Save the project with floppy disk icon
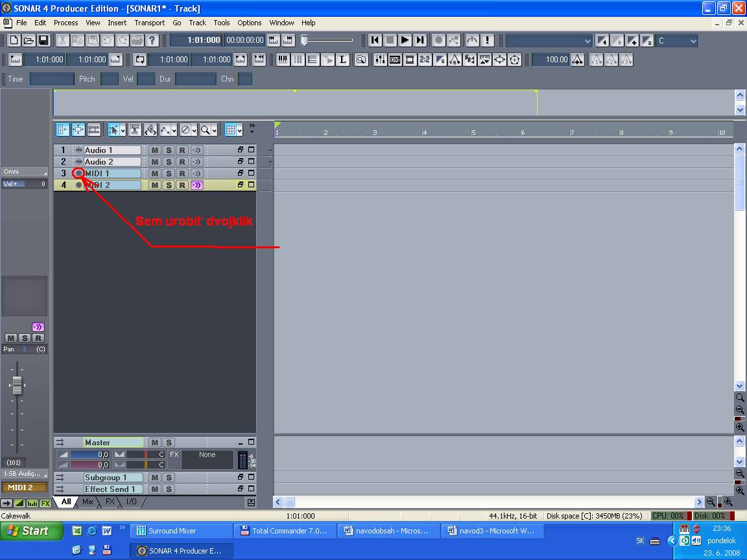 (x=44, y=40)
